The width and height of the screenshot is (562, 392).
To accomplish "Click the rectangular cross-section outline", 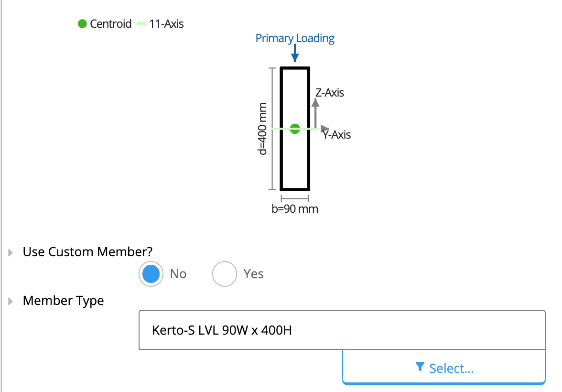I will point(295,129).
